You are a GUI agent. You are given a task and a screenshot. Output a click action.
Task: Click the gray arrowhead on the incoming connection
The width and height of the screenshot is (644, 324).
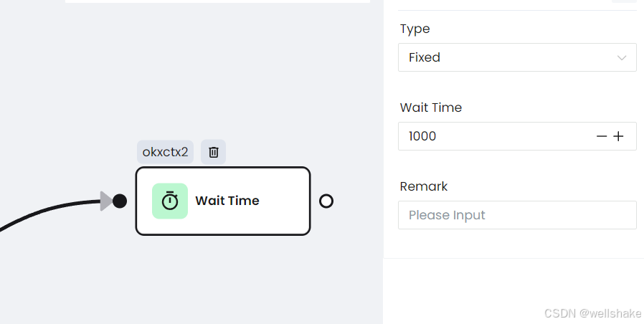[x=106, y=201]
